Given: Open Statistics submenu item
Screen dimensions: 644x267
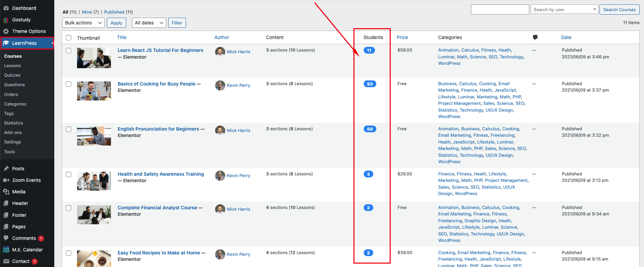Looking at the screenshot, I should pyautogui.click(x=14, y=123).
